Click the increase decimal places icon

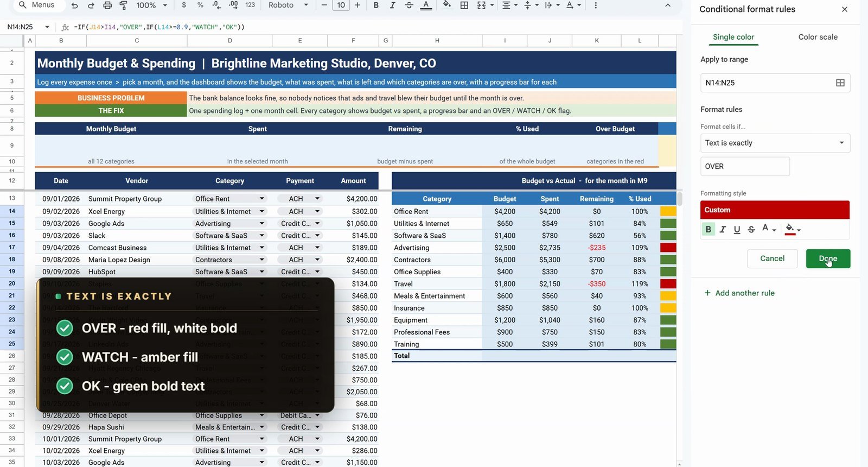click(233, 5)
